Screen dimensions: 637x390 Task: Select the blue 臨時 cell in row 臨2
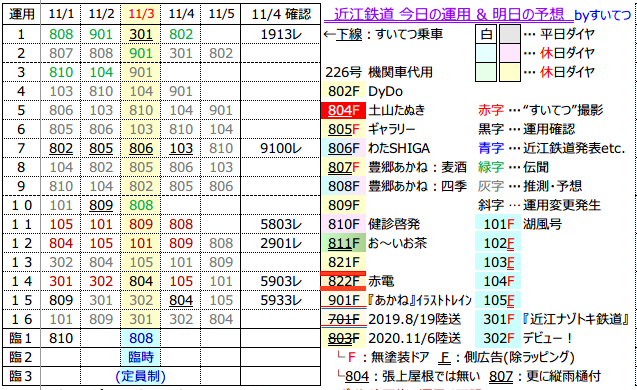(141, 357)
